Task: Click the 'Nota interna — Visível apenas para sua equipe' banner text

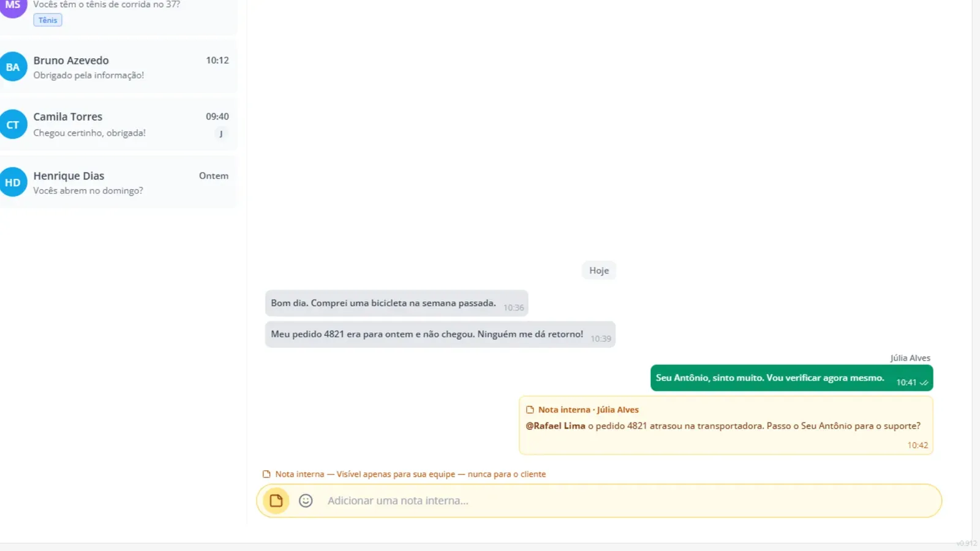Action: coord(410,474)
